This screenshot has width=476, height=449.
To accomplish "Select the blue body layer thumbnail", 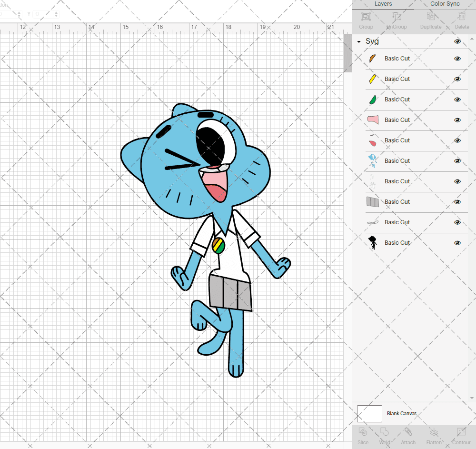I will point(373,161).
